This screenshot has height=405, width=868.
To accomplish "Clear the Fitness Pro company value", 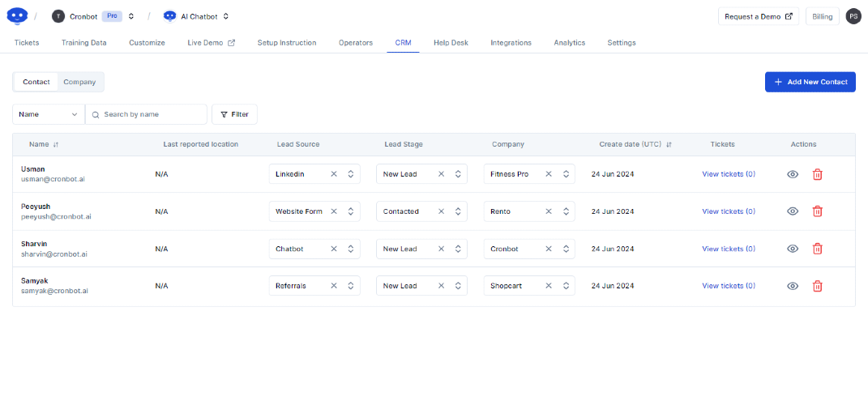I will [x=549, y=173].
